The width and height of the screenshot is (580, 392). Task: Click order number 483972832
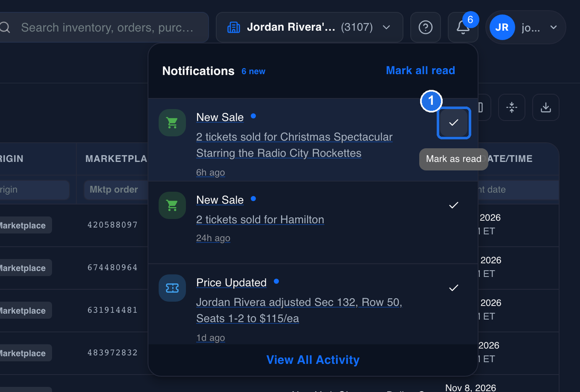113,353
